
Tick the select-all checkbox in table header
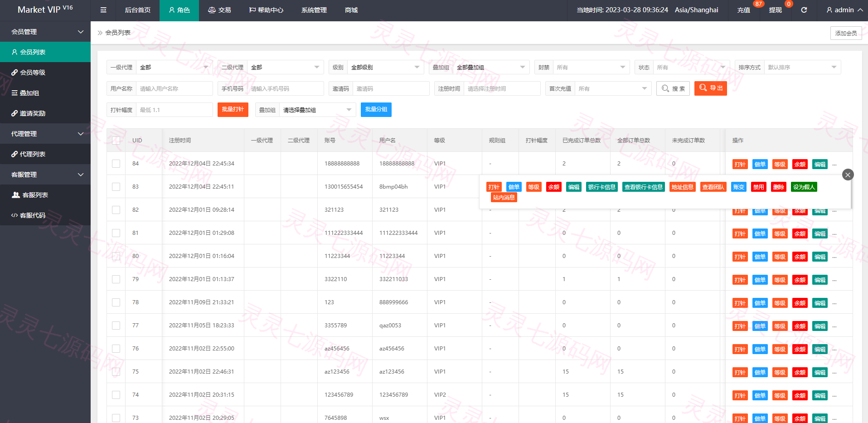coord(116,141)
